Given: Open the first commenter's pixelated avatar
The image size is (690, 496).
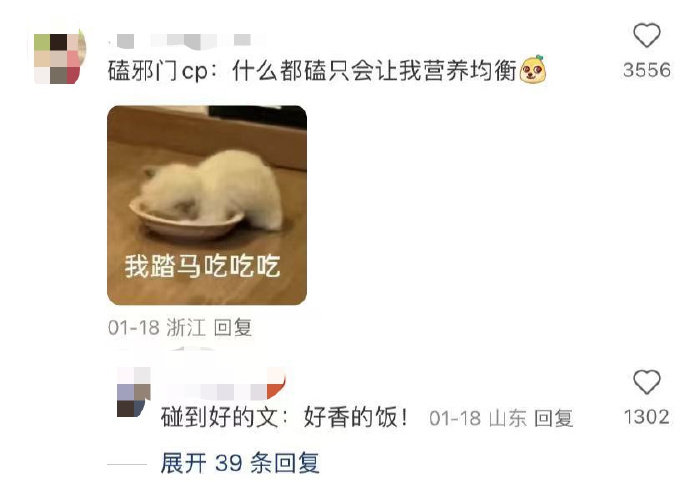Looking at the screenshot, I should tap(59, 58).
